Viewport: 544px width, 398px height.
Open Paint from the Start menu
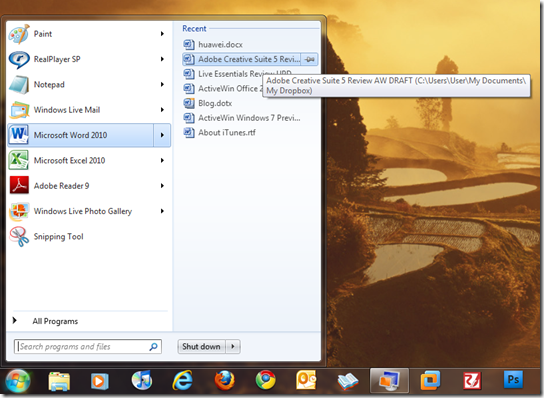click(x=89, y=34)
